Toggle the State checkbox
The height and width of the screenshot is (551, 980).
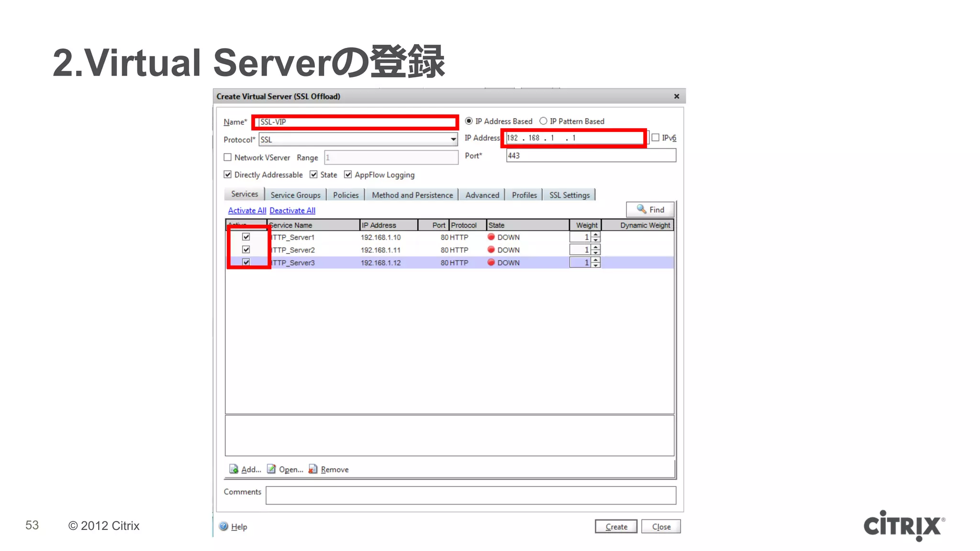(313, 175)
